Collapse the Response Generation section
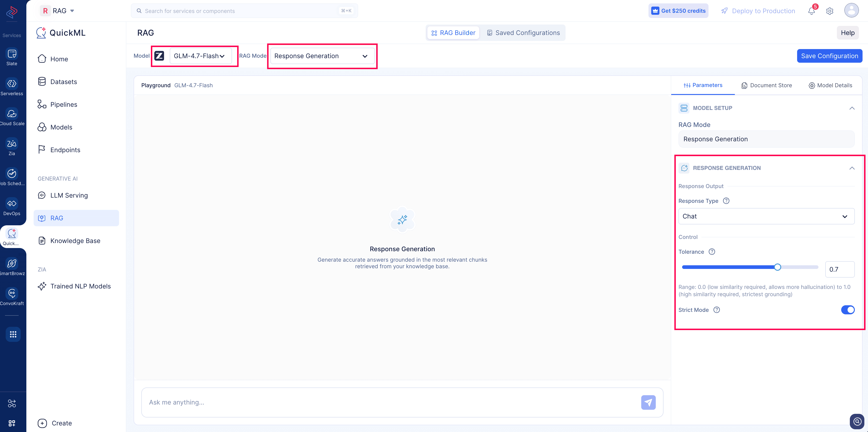Viewport: 868px width, 432px height. click(852, 168)
